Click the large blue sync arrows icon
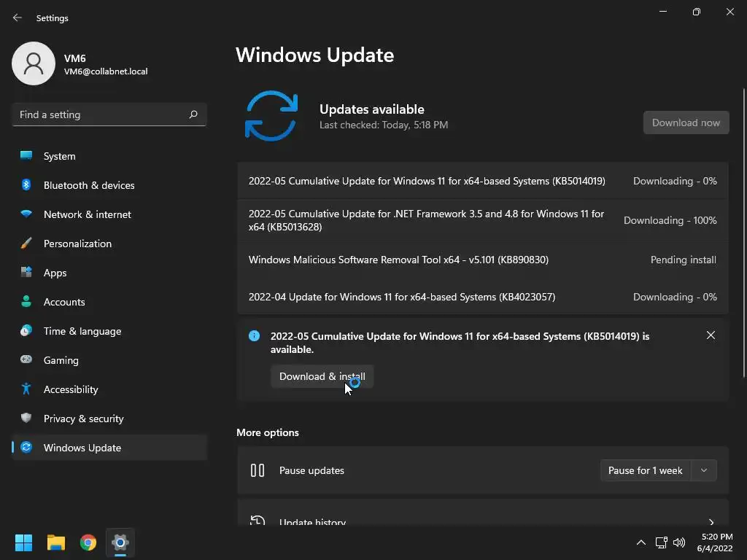Image resolution: width=747 pixels, height=560 pixels. [x=271, y=116]
